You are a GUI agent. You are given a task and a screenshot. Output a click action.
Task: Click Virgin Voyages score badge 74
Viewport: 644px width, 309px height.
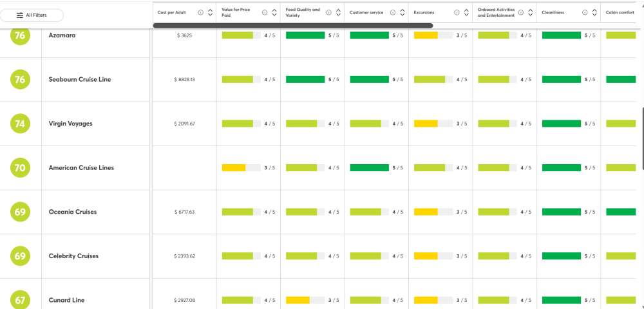tap(20, 124)
